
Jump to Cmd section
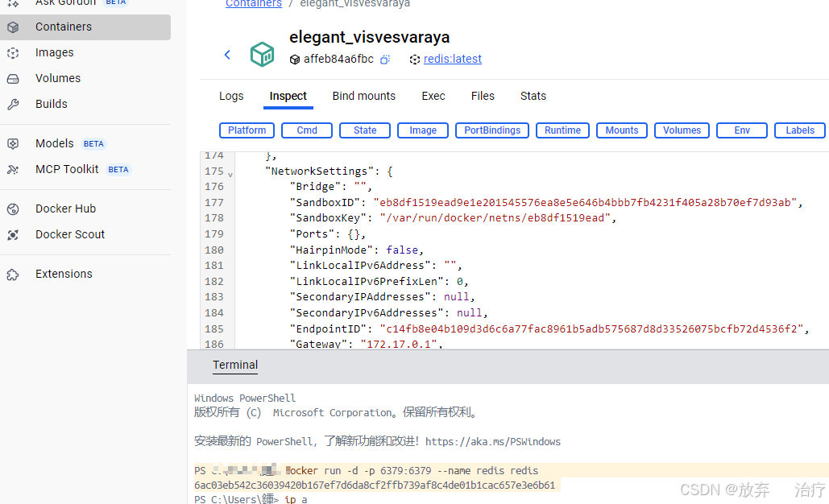[x=307, y=130]
